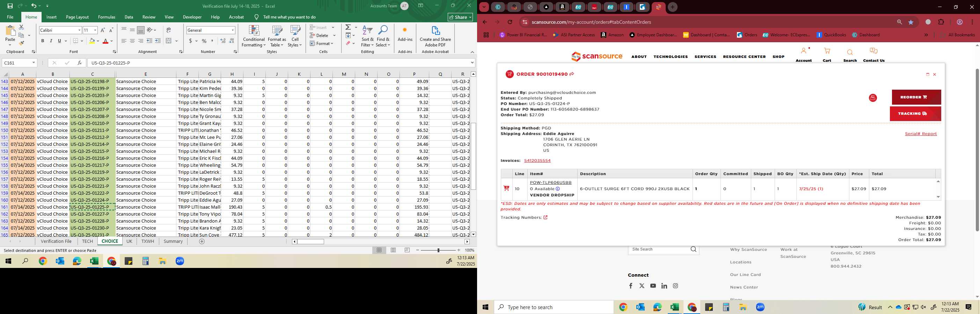Toggle Middle Align in the Alignment group
Screen dimensions: 980x314
pyautogui.click(x=132, y=30)
